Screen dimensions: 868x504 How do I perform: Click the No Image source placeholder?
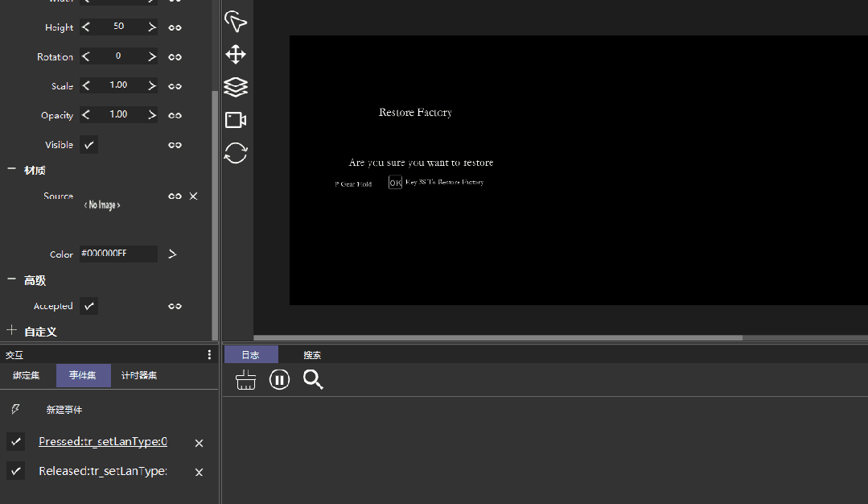tap(102, 205)
